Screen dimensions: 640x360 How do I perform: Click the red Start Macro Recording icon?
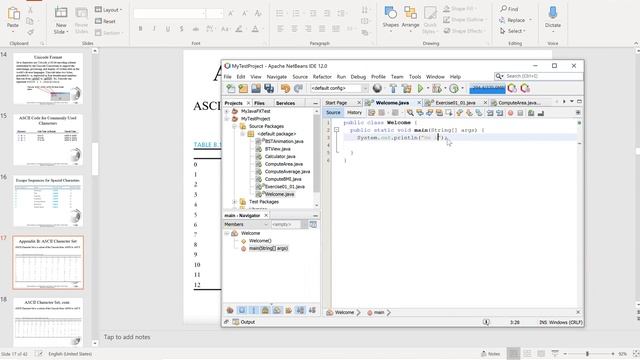(x=510, y=113)
